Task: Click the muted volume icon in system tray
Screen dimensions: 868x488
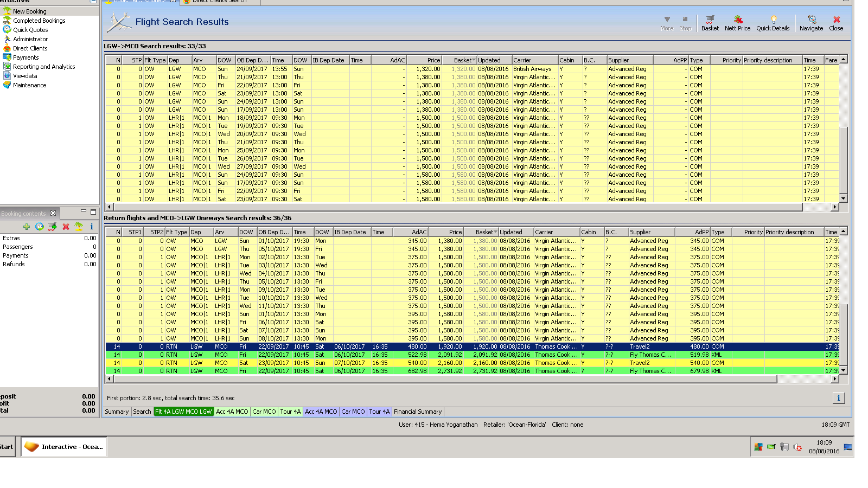Action: tap(797, 447)
